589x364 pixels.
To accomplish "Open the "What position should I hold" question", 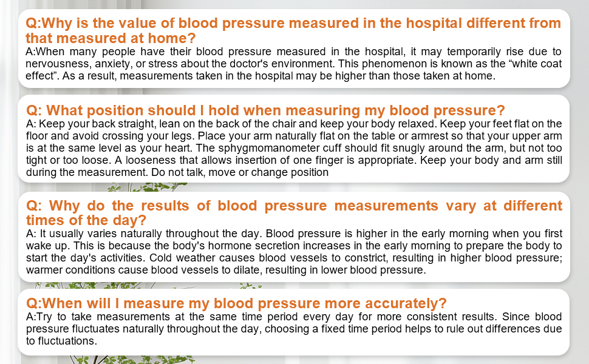I will pyautogui.click(x=266, y=110).
